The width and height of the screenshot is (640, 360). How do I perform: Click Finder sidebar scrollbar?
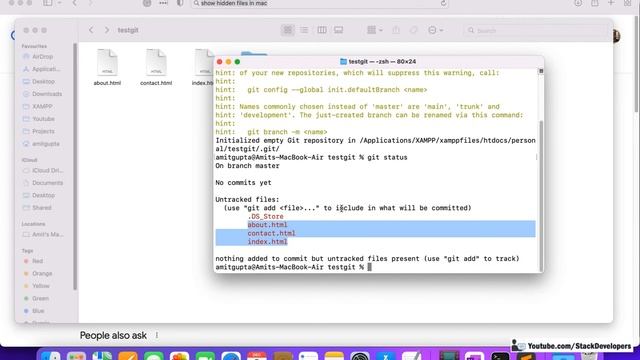tap(75, 167)
